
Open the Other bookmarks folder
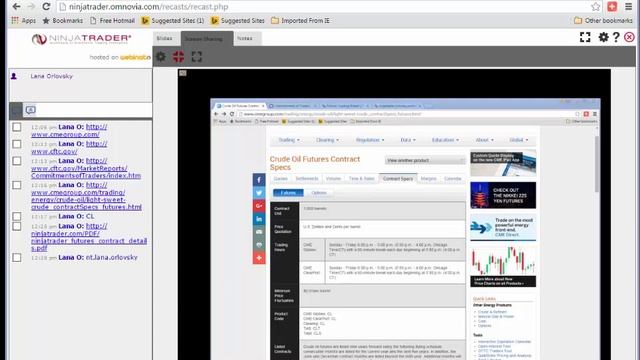pos(603,20)
